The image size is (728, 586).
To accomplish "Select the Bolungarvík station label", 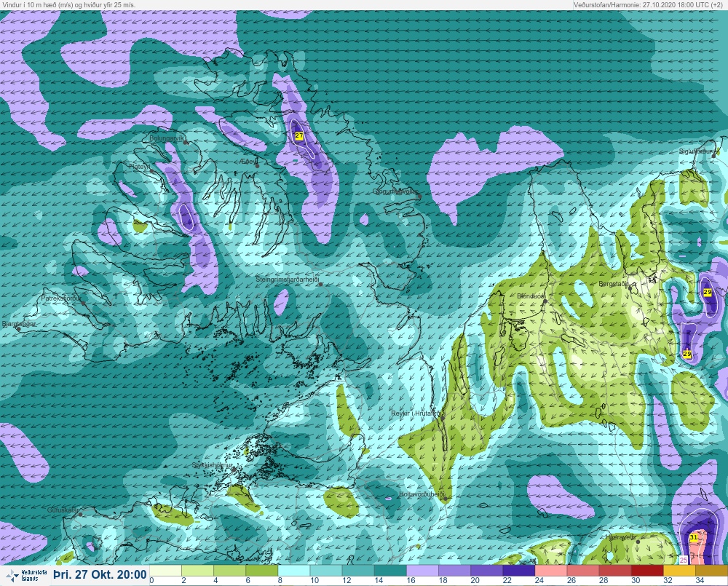I will (x=167, y=138).
